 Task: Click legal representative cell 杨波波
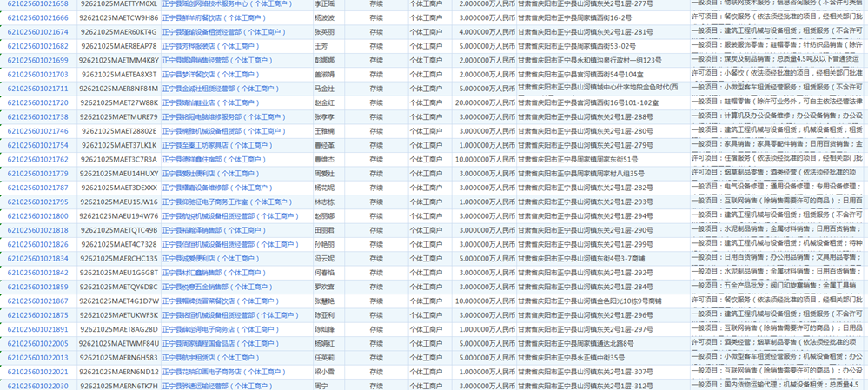coord(323,17)
